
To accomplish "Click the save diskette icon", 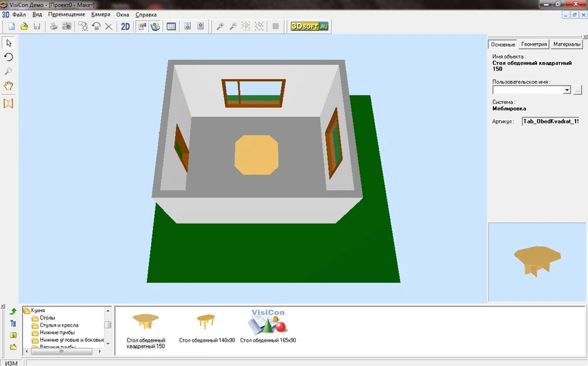I will coord(37,27).
